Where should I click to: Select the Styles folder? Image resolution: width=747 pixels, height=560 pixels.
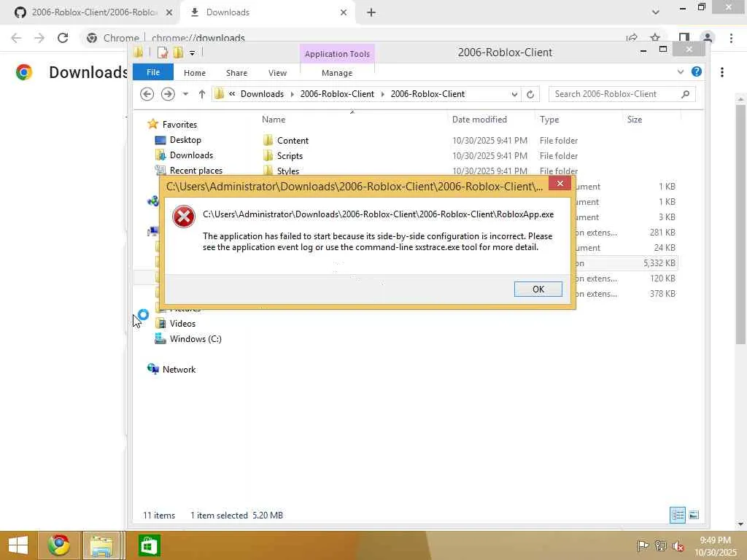tap(287, 171)
